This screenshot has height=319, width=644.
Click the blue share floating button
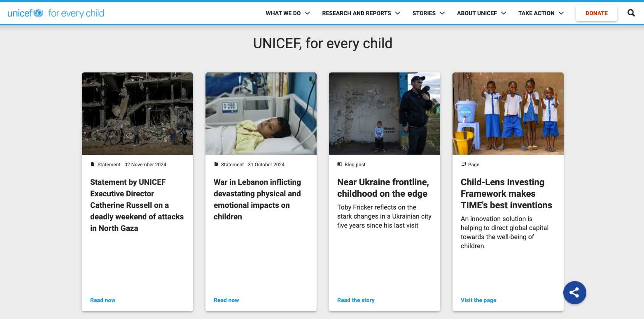click(574, 293)
